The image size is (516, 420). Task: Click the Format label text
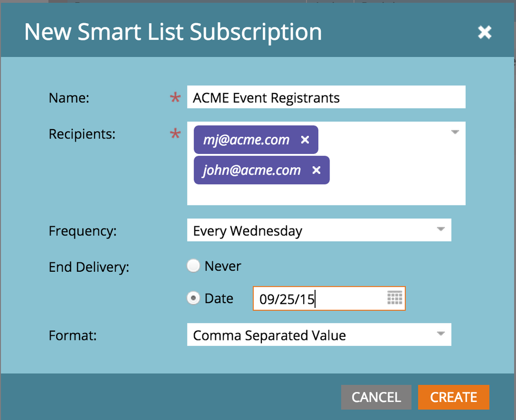73,335
